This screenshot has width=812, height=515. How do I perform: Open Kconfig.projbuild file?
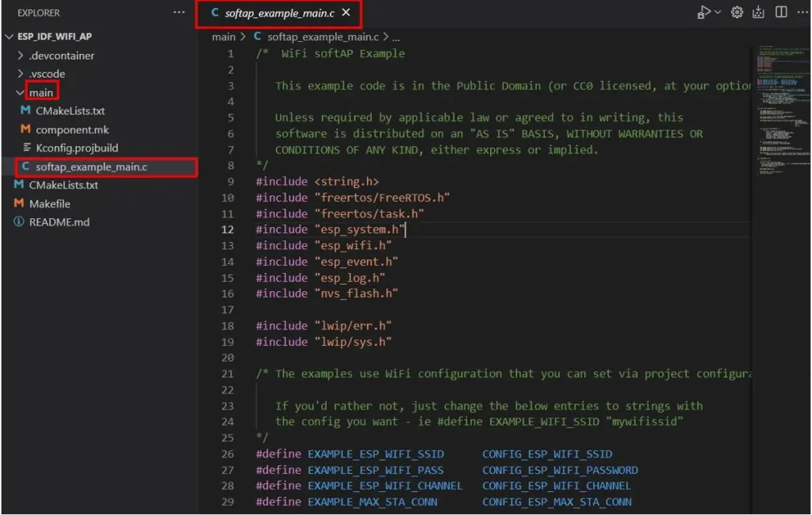pyautogui.click(x=77, y=148)
